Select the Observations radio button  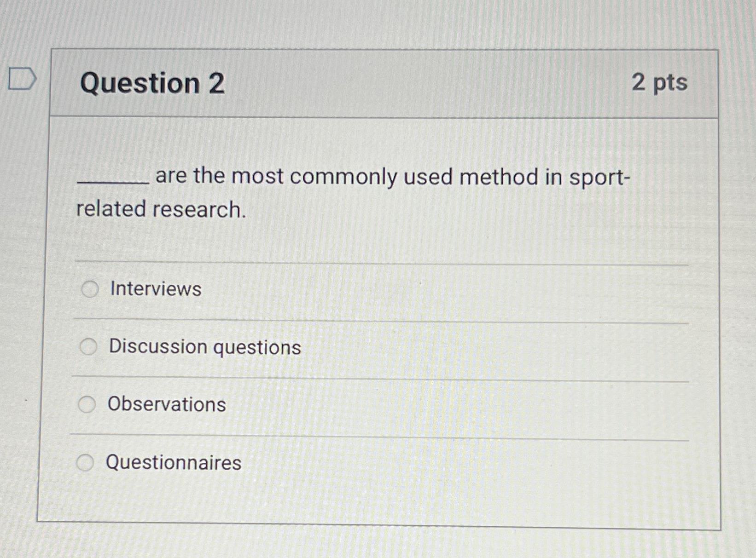click(x=87, y=404)
